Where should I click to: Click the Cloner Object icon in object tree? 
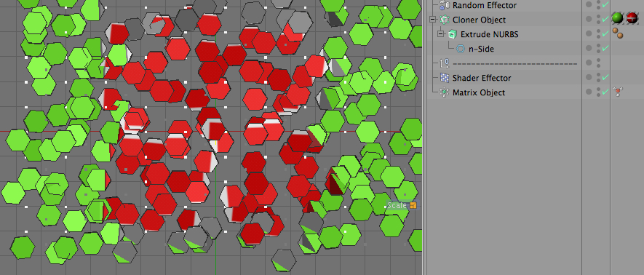point(444,20)
